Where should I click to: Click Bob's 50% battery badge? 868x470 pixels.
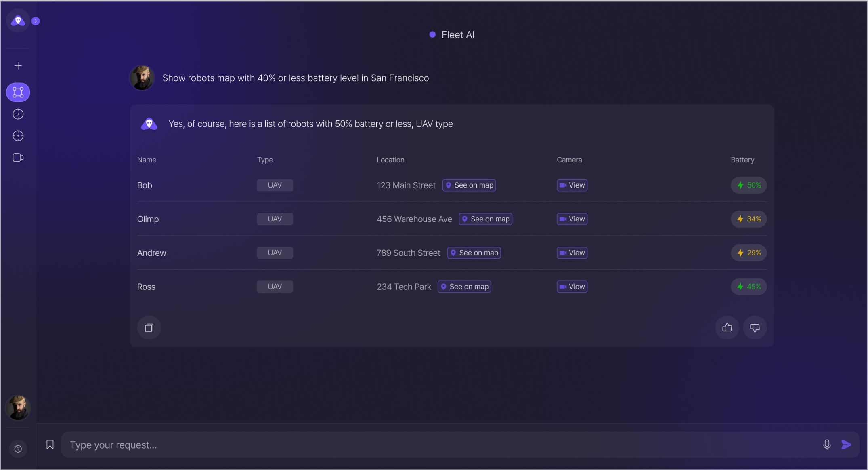pyautogui.click(x=748, y=185)
